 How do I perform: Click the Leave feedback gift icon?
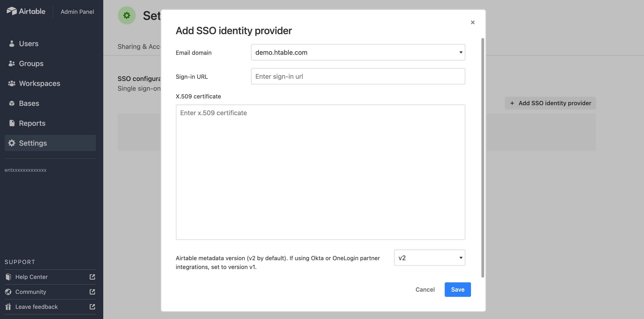click(8, 307)
